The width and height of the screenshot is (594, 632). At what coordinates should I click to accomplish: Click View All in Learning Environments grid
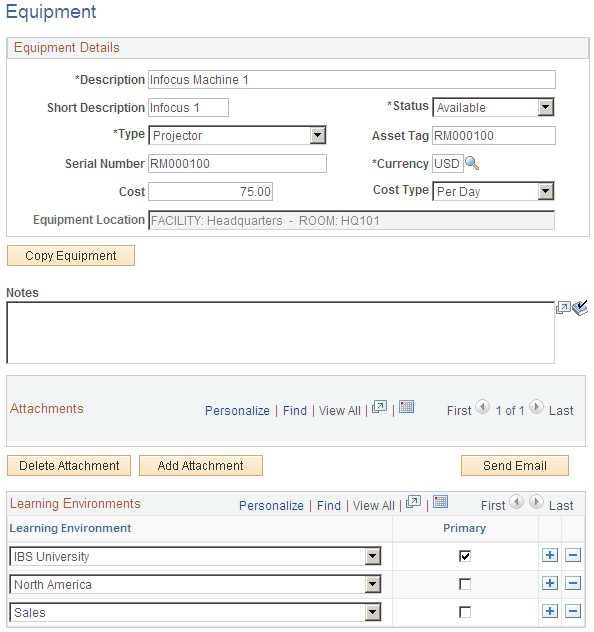pyautogui.click(x=374, y=505)
